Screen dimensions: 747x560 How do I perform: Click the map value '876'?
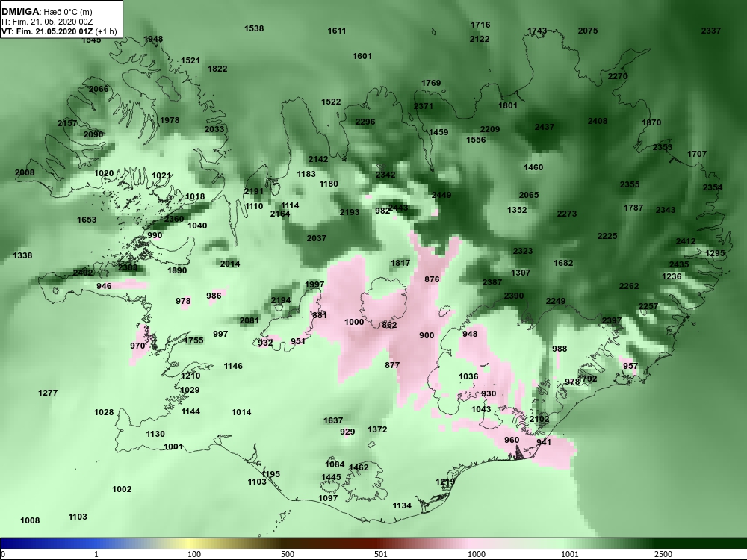click(x=432, y=279)
